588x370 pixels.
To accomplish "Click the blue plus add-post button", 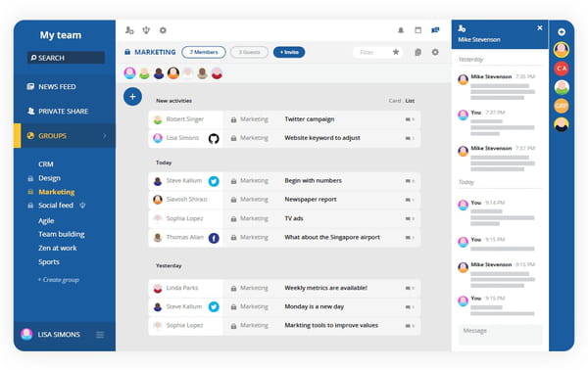I will tap(132, 97).
